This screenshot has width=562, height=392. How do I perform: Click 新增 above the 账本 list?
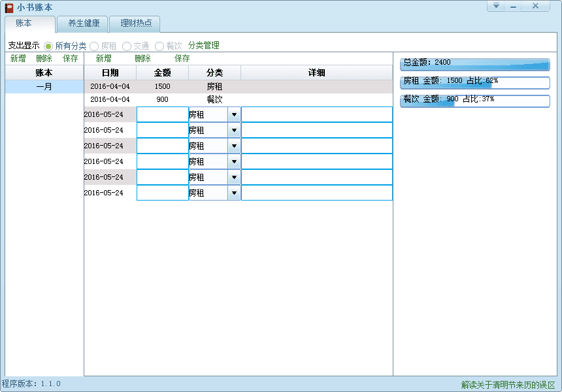(x=18, y=58)
